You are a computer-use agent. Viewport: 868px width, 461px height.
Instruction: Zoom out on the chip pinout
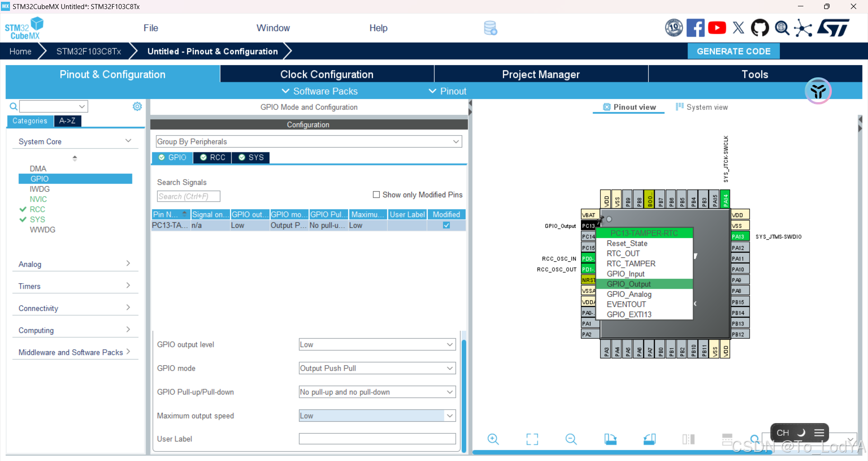tap(571, 439)
